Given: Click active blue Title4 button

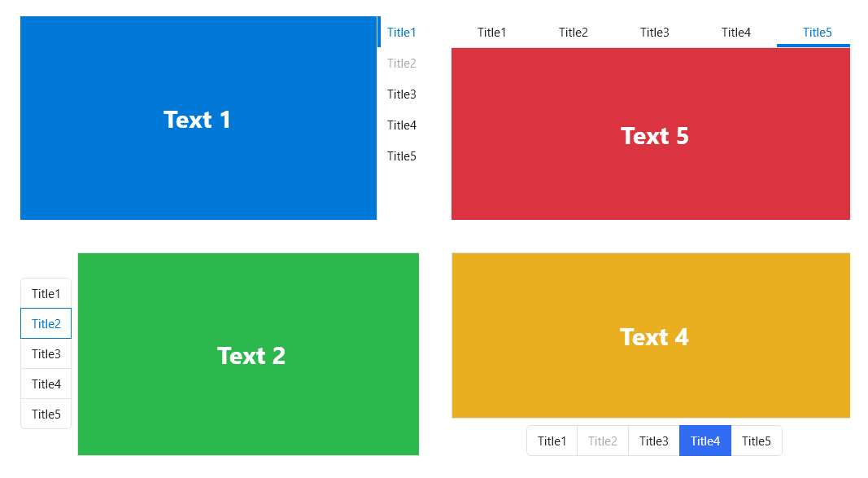Looking at the screenshot, I should [x=705, y=441].
